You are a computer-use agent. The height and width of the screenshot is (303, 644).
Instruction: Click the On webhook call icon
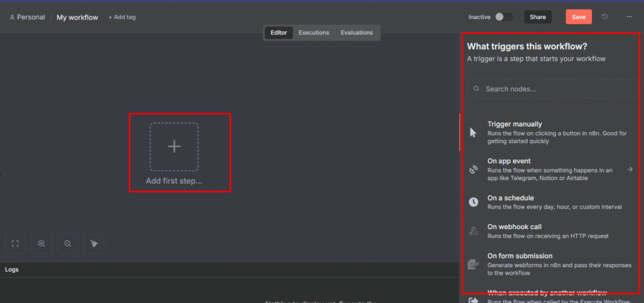pyautogui.click(x=474, y=231)
